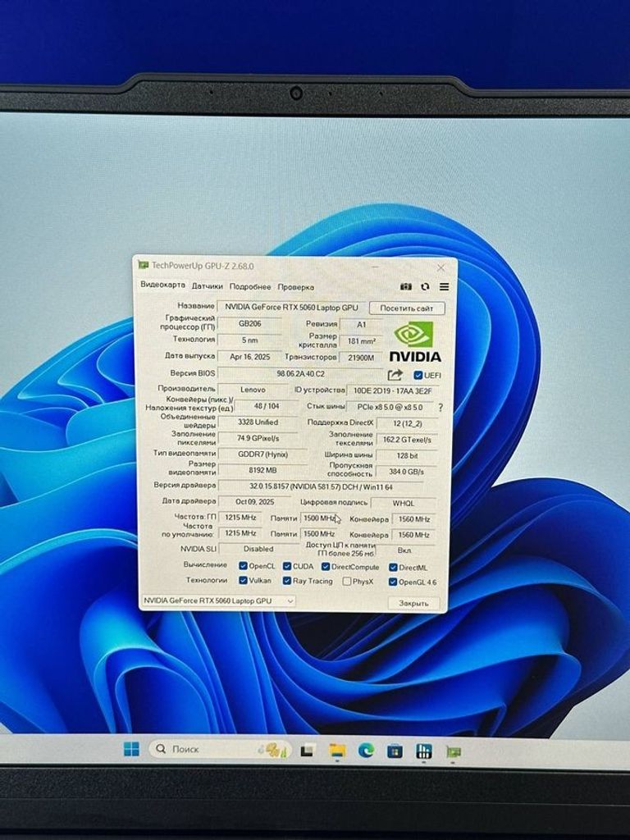The image size is (630, 840).
Task: Click the GB206 graphics processor field
Action: [x=249, y=323]
